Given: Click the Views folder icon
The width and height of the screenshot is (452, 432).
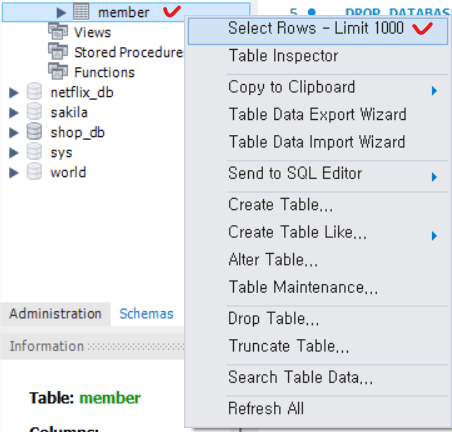Looking at the screenshot, I should (58, 32).
